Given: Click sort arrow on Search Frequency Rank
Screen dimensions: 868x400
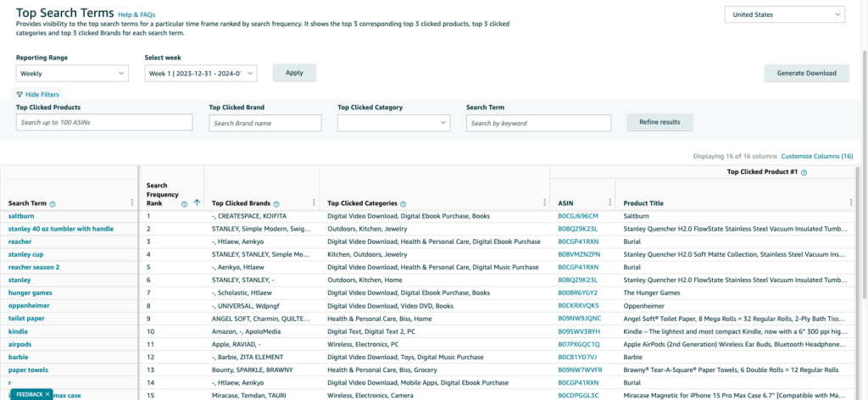Looking at the screenshot, I should tap(197, 203).
